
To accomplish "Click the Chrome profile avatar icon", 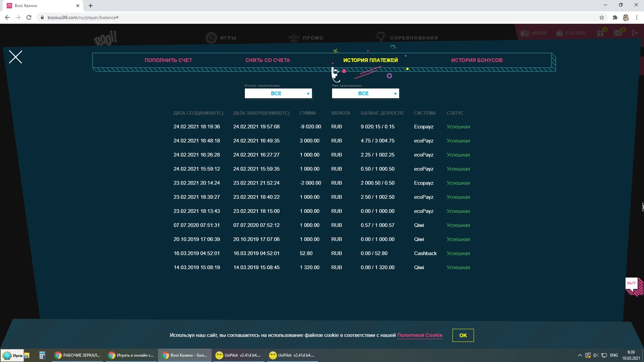I will (x=626, y=17).
